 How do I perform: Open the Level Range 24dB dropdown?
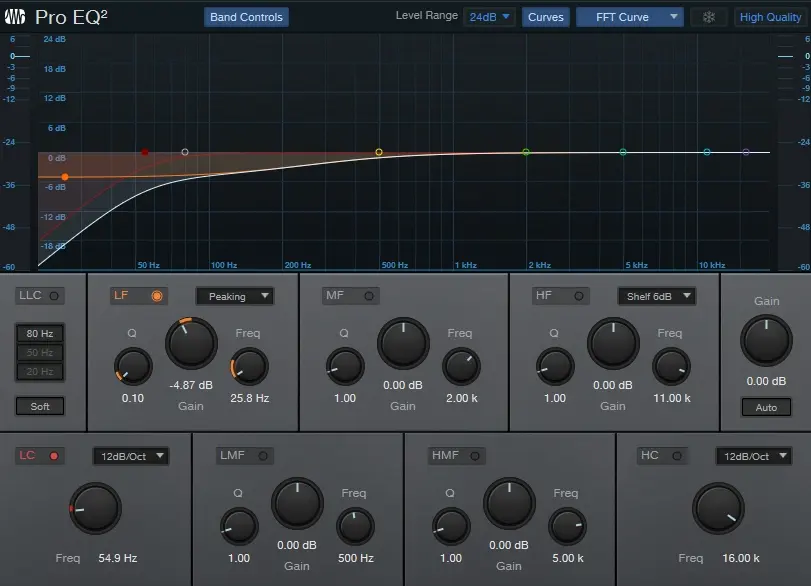click(x=490, y=17)
